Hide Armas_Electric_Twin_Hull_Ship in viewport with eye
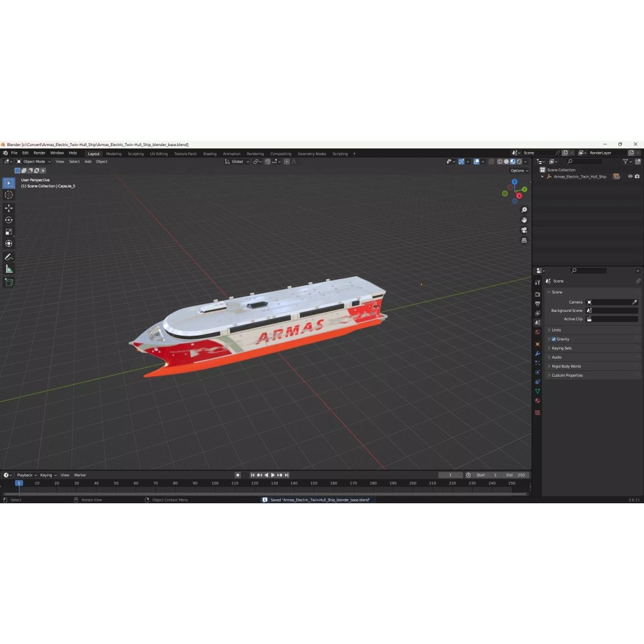 (630, 177)
